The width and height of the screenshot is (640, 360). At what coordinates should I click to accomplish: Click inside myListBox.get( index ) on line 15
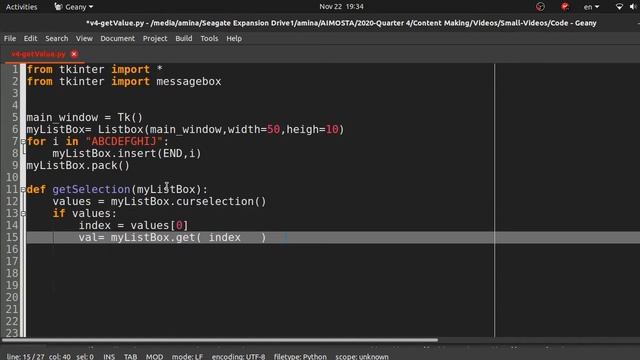coord(188,237)
